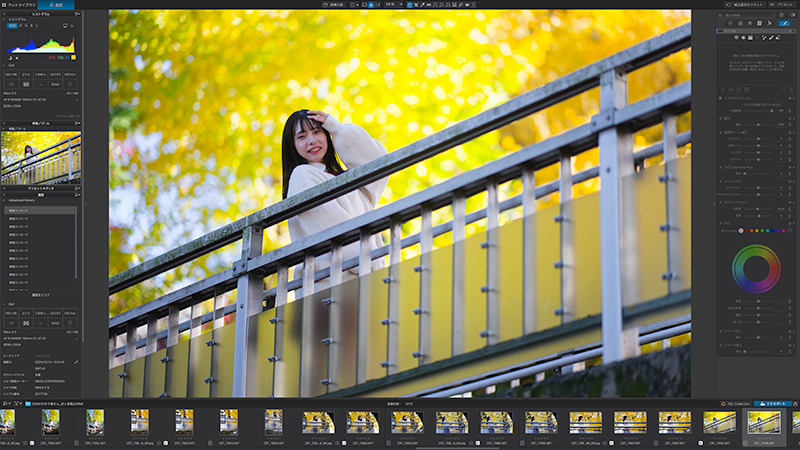Screen dimensions: 800x450
Task: Open the fx effects category icon
Action: coord(769,23)
